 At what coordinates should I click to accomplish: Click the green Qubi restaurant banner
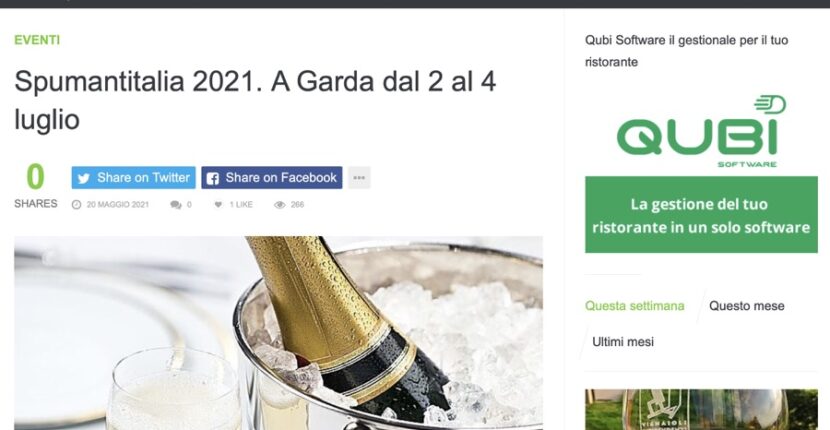pos(701,214)
